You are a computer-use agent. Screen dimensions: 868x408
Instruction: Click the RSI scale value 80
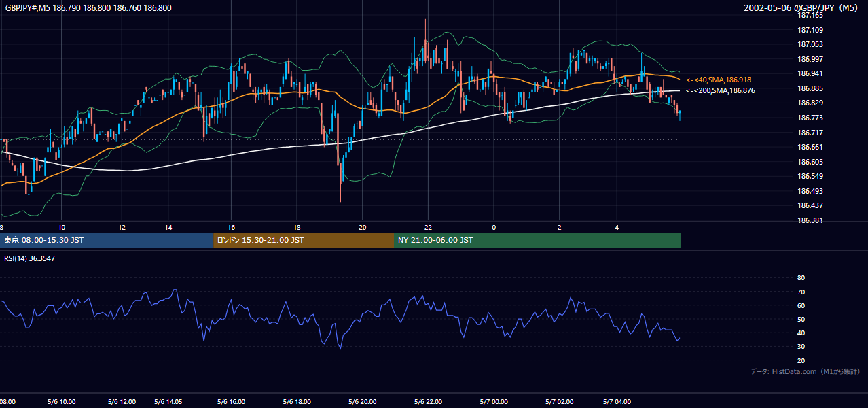pyautogui.click(x=801, y=278)
